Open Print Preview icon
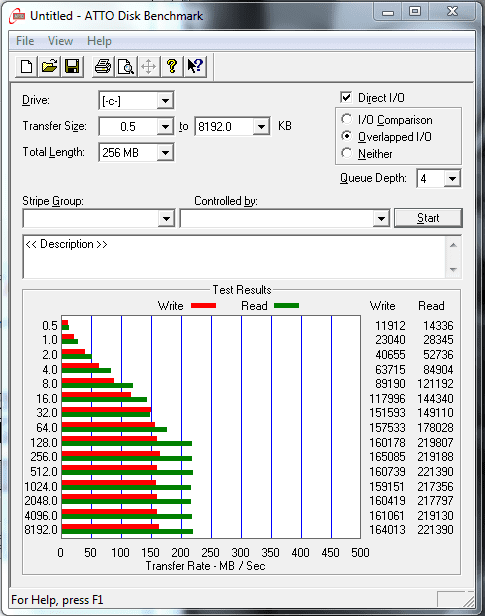 coord(126,66)
